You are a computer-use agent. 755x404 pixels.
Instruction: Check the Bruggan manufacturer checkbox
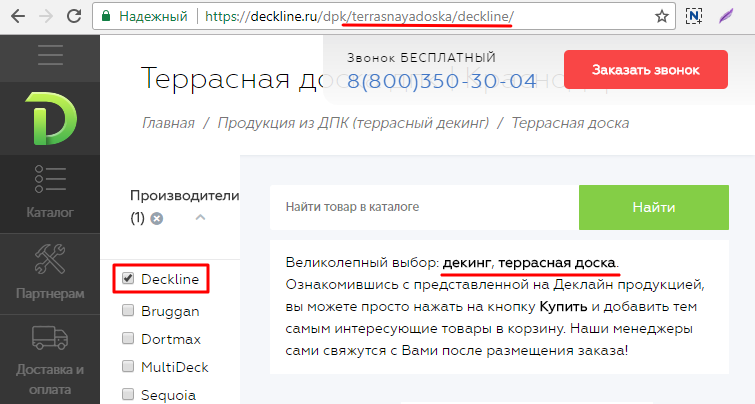tap(128, 310)
